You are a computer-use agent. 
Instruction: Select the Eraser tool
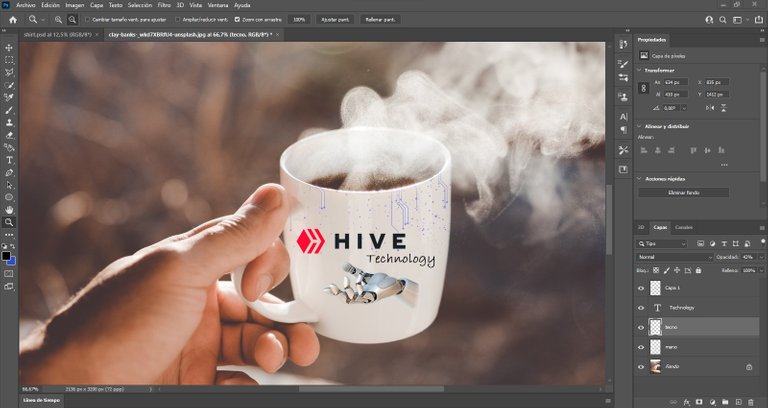(9, 135)
